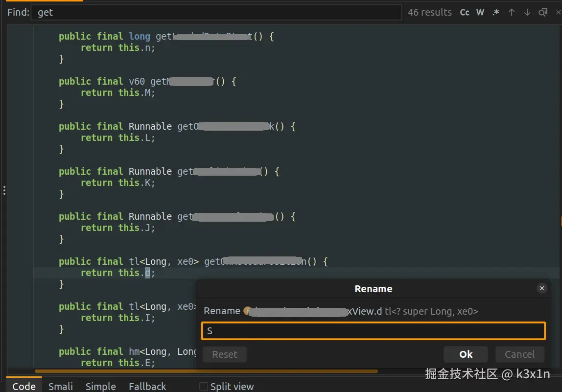Enable the Split view checkbox
The image size is (562, 392).
pos(204,387)
